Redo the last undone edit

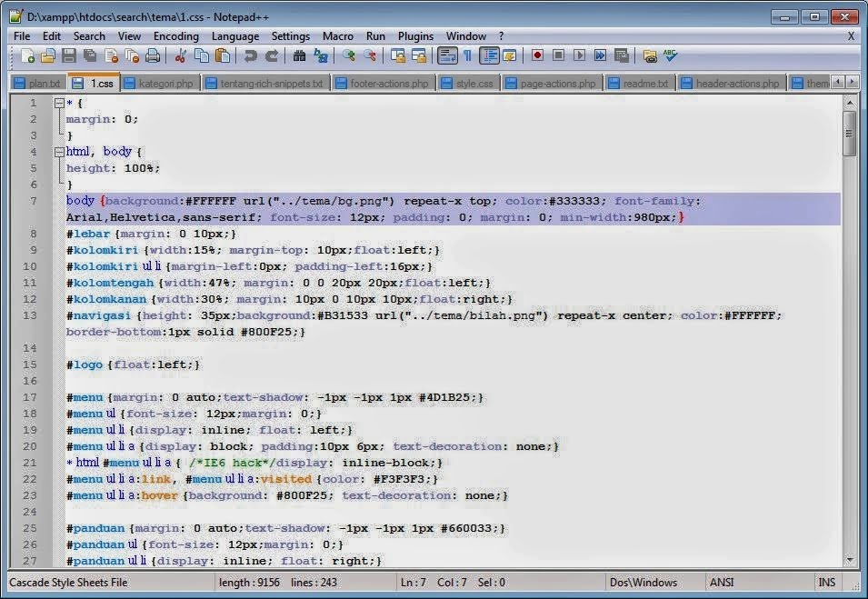point(271,55)
